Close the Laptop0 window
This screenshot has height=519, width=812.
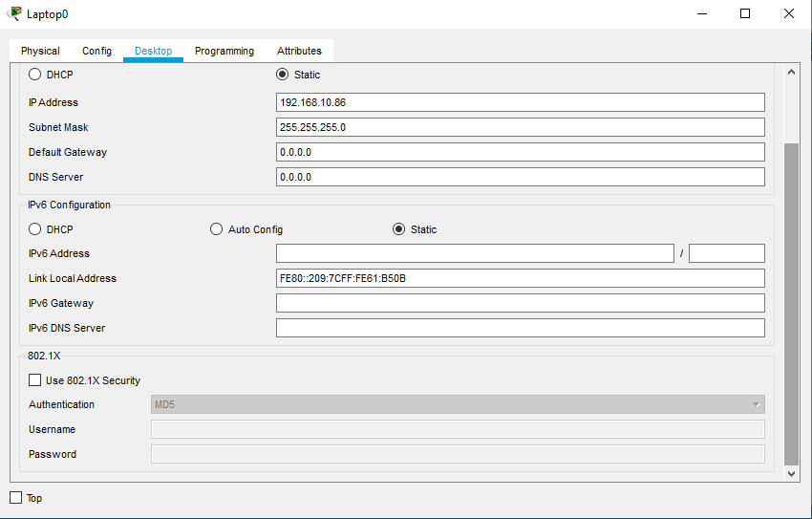pos(789,13)
